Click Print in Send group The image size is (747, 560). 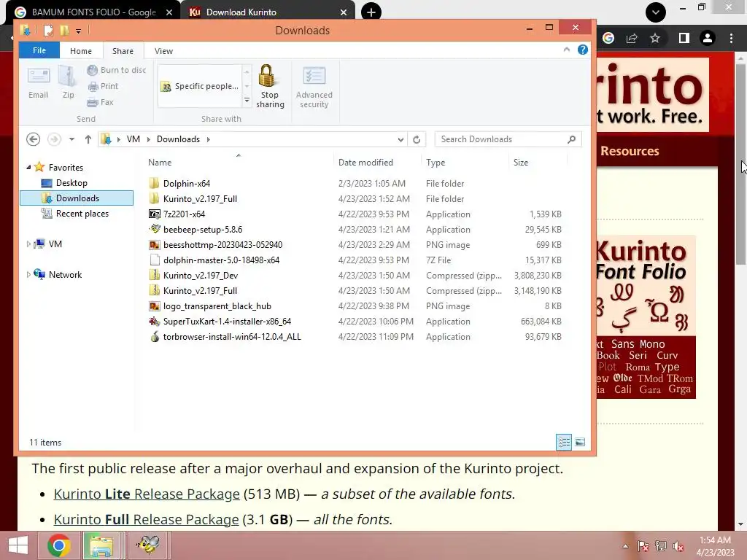[x=103, y=86]
